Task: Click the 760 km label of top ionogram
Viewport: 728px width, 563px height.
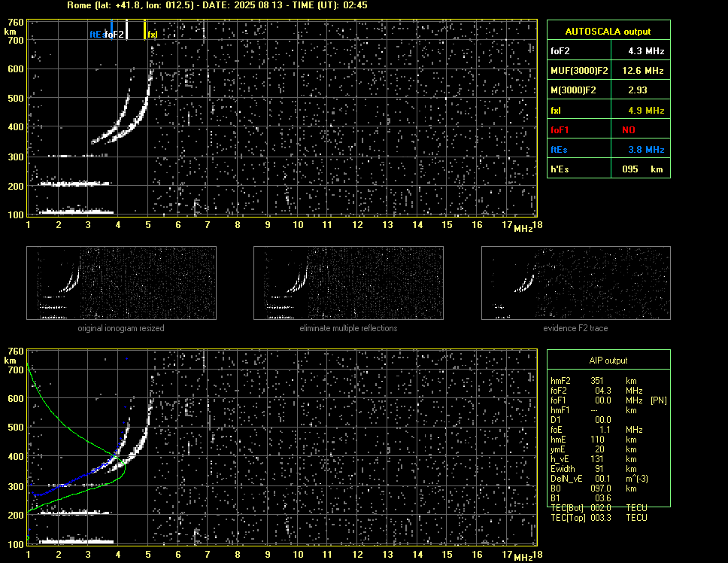Action: coord(16,23)
